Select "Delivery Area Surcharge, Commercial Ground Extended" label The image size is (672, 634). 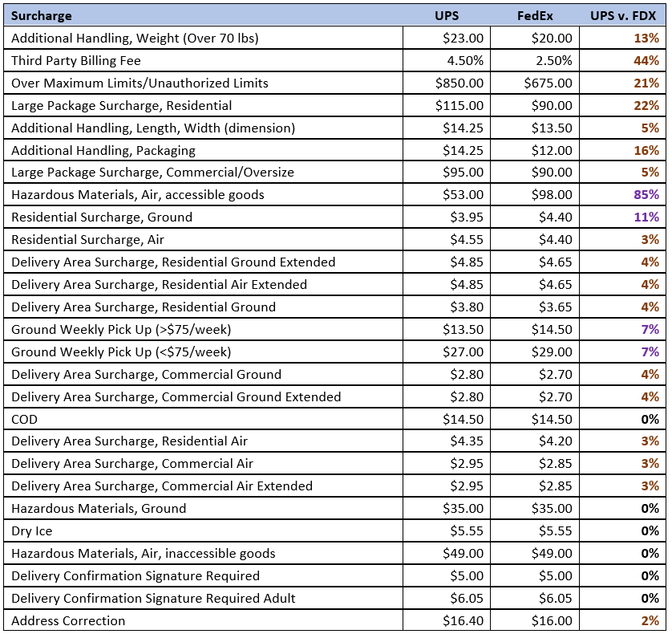coord(176,396)
